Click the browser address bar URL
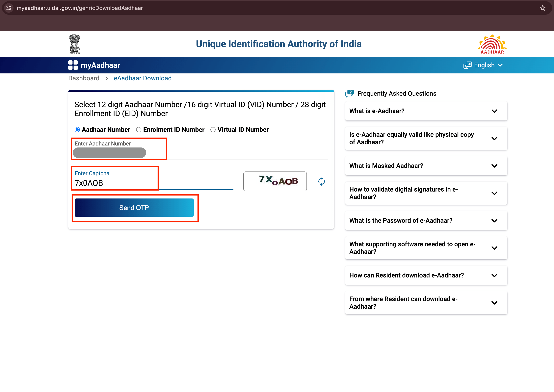The width and height of the screenshot is (554, 392). [80, 8]
